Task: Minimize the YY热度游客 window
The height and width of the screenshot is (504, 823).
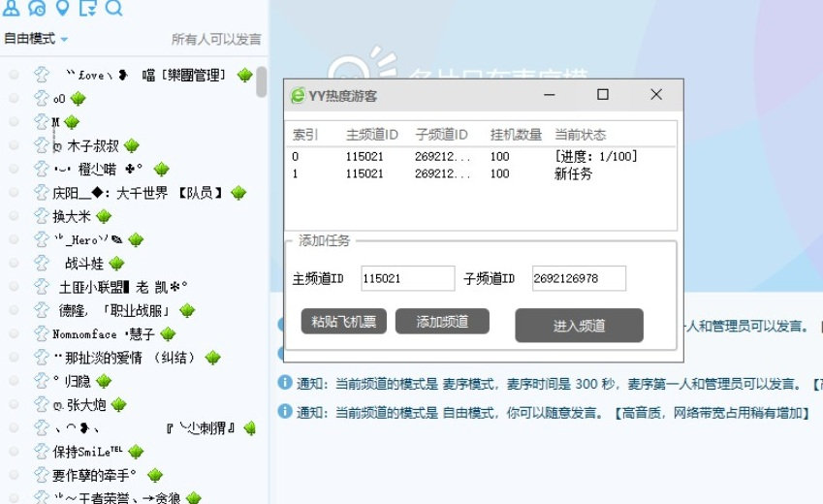Action: tap(550, 95)
